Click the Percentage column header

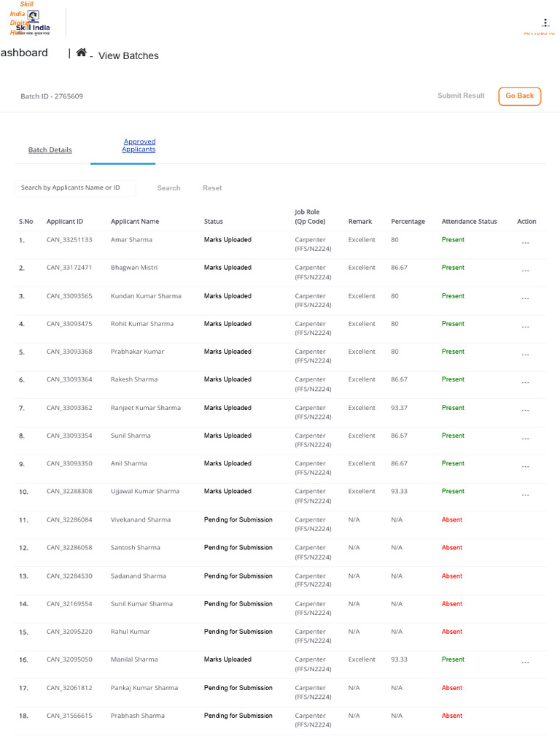coord(408,222)
